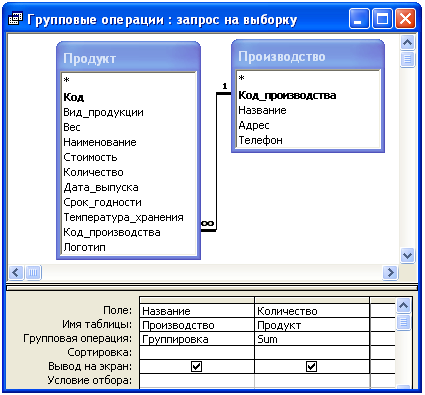Uncheck Вывод на экран for Название column

point(196,367)
